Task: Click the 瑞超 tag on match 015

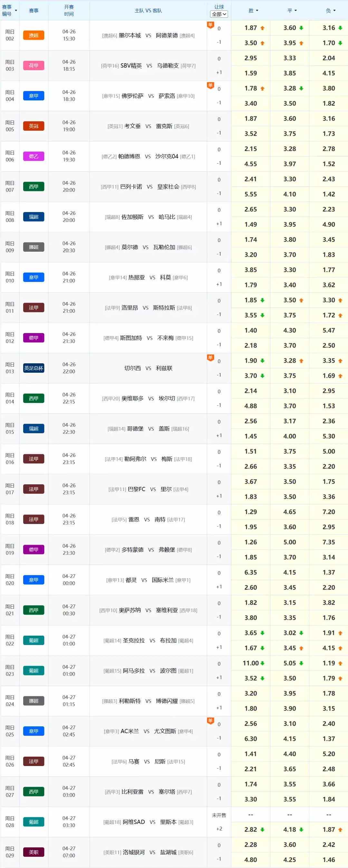Action: pyautogui.click(x=34, y=429)
